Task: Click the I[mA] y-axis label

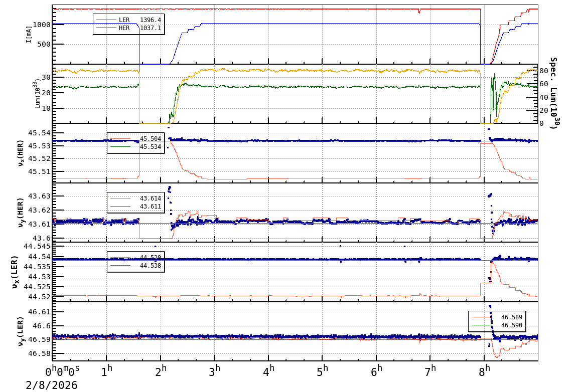Action: [29, 34]
